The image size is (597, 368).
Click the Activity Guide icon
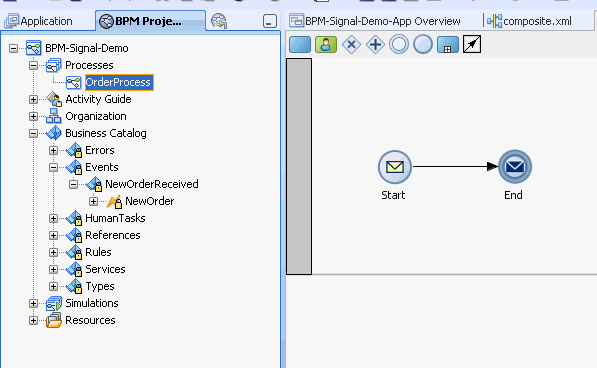[54, 99]
